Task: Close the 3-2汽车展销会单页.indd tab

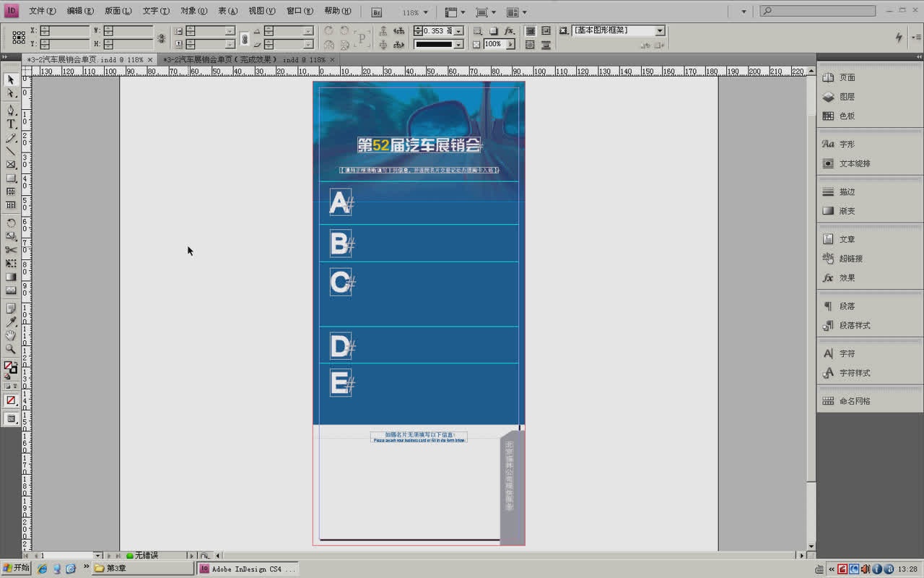Action: click(150, 60)
